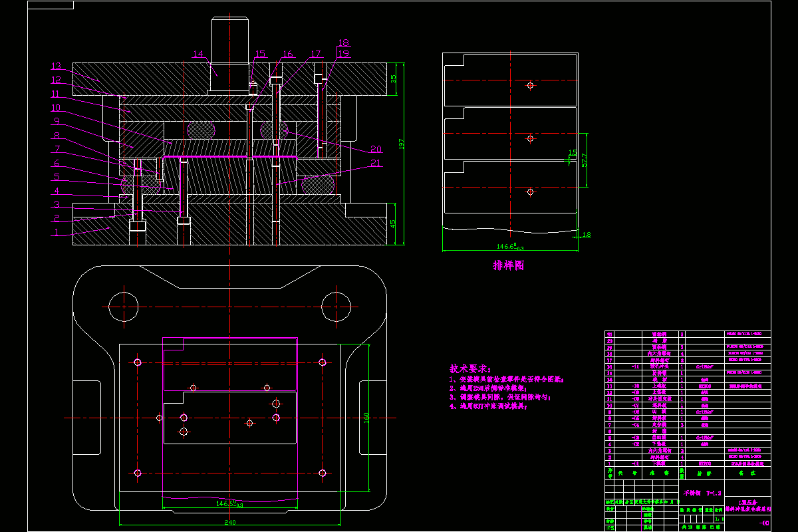Select the 备注 column header in parts list

coord(747,473)
